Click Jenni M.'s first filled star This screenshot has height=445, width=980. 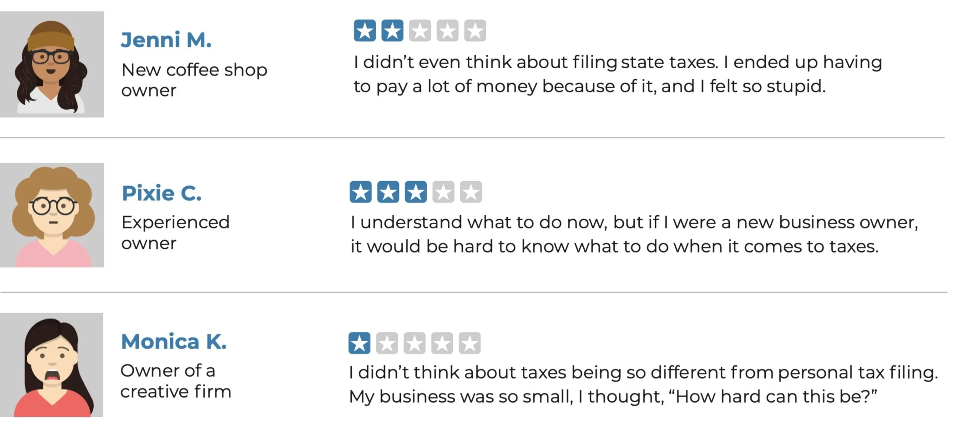365,31
